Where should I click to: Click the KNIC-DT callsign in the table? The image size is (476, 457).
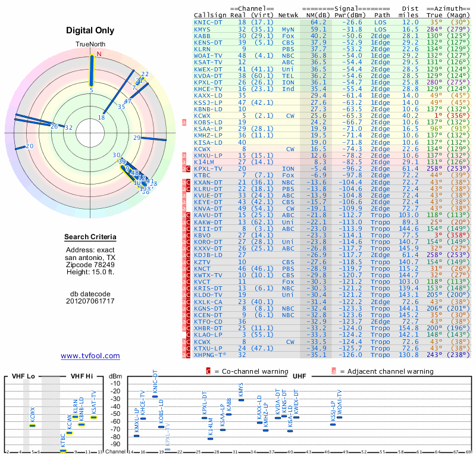tap(208, 23)
